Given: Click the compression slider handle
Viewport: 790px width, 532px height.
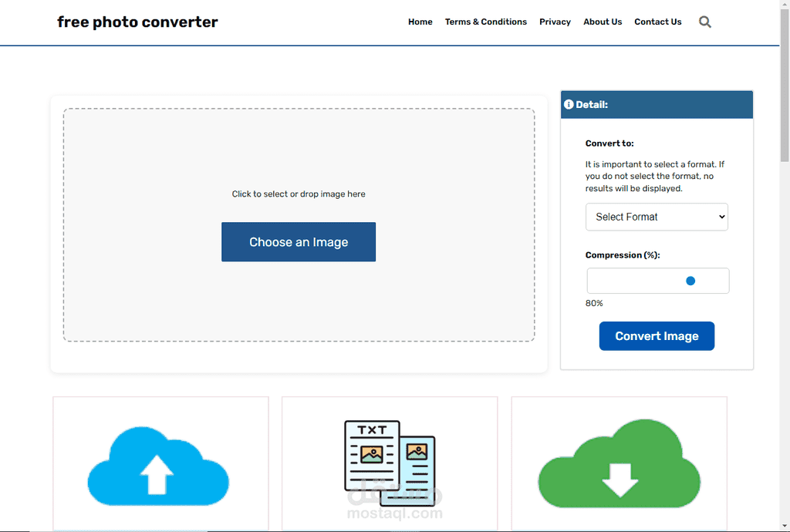Looking at the screenshot, I should pos(690,281).
